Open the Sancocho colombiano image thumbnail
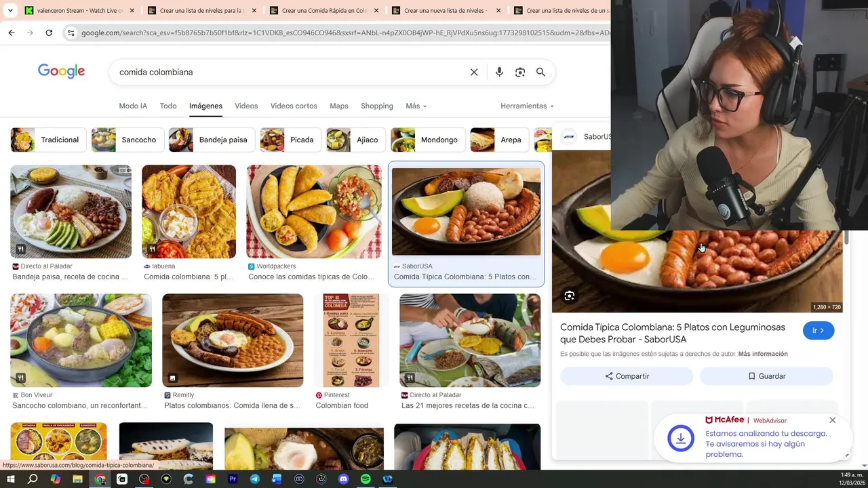Viewport: 868px width, 488px height. point(81,340)
